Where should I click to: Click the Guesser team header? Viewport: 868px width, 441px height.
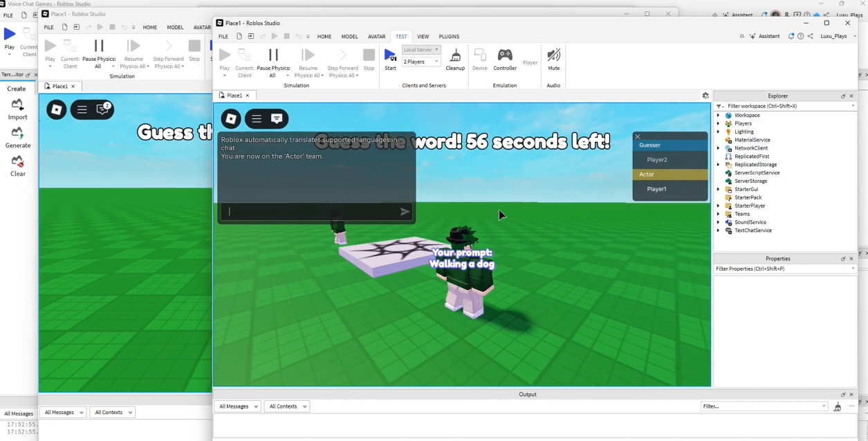(670, 145)
